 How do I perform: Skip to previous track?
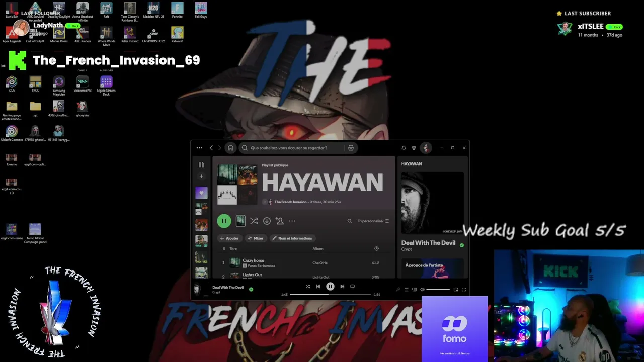tap(318, 287)
